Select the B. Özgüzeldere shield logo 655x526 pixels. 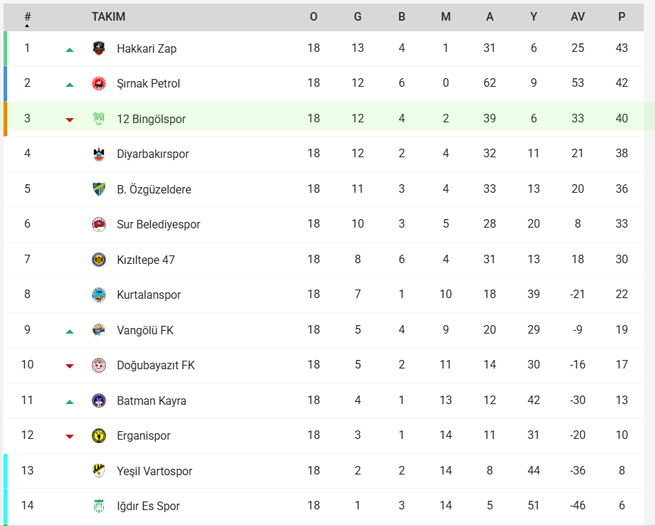click(x=99, y=189)
